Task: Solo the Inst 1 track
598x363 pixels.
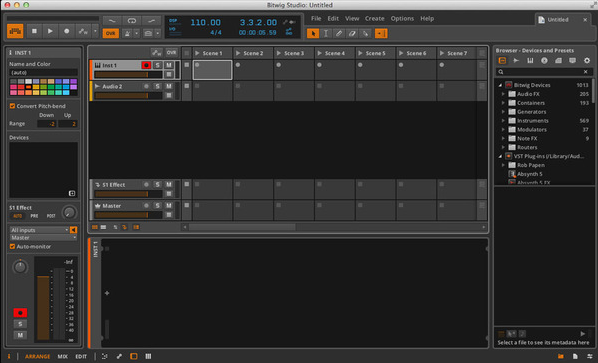Action: [x=157, y=65]
